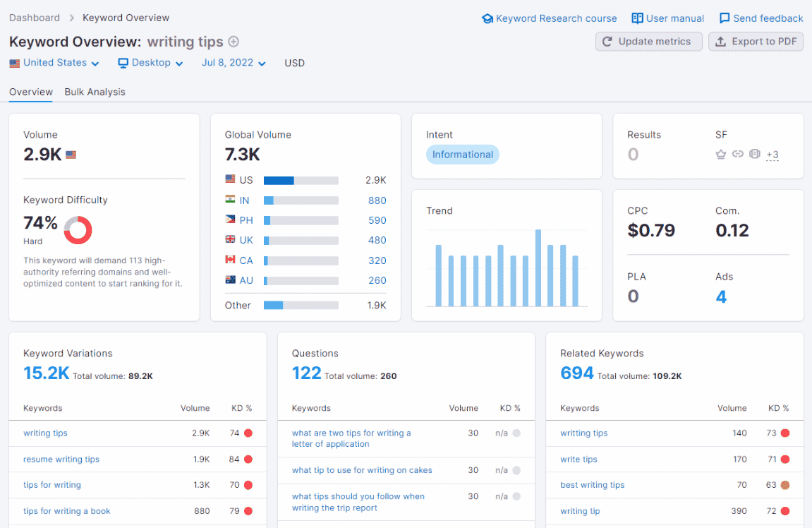Screen dimensions: 812x528
Task: Click the plus icon beside writing tips
Action: (x=234, y=42)
